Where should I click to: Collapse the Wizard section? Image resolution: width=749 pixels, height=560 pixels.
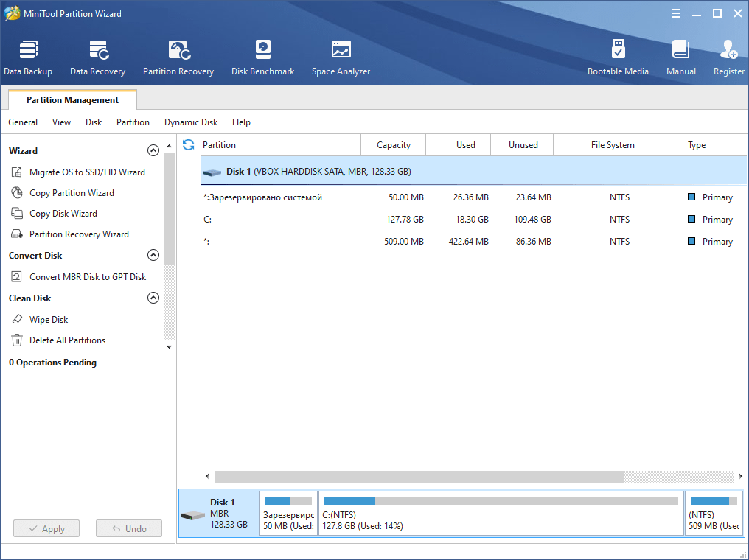click(153, 150)
